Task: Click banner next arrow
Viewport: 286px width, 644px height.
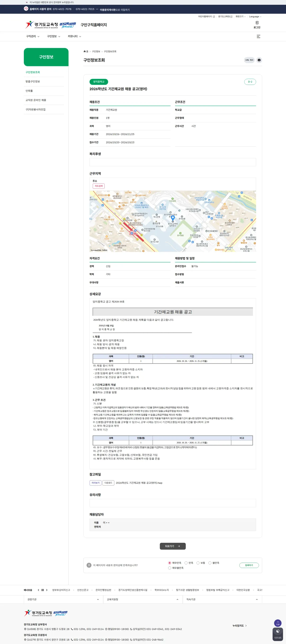Action: coord(47,590)
